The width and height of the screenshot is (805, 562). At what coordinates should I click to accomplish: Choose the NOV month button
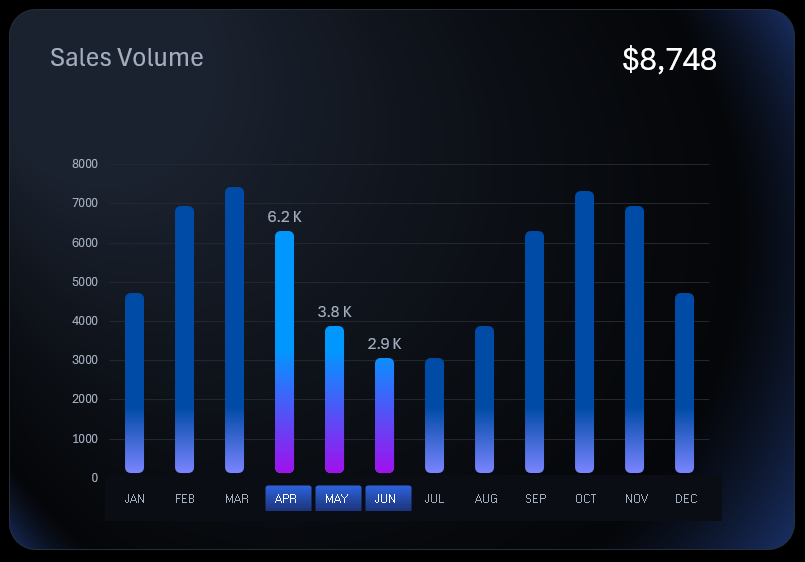click(x=636, y=498)
